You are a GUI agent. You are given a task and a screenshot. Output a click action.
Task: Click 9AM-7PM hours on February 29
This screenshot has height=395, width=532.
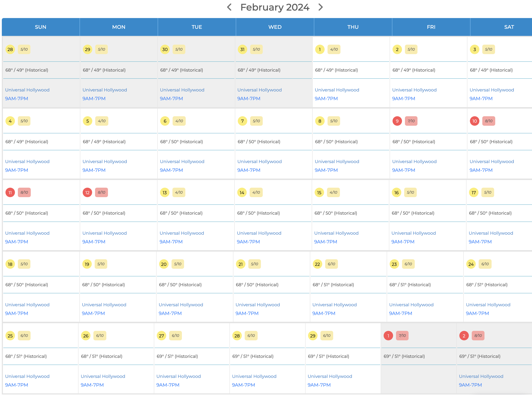[319, 385]
